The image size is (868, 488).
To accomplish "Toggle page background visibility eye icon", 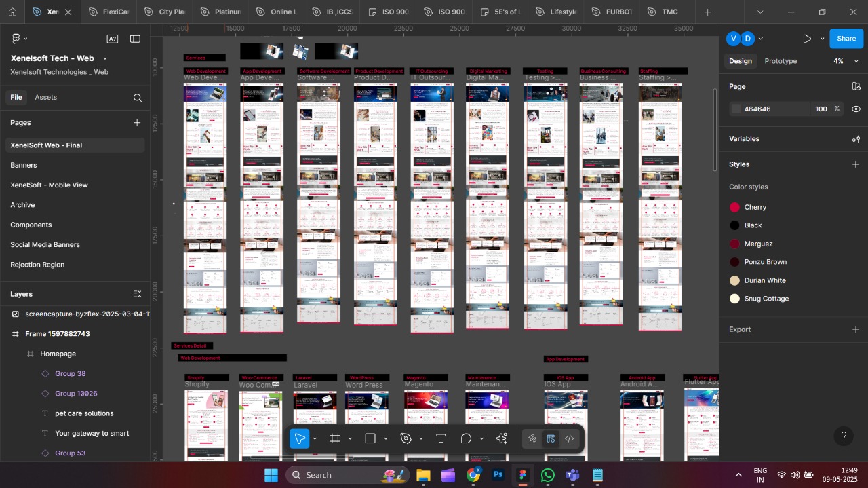I will 856,109.
